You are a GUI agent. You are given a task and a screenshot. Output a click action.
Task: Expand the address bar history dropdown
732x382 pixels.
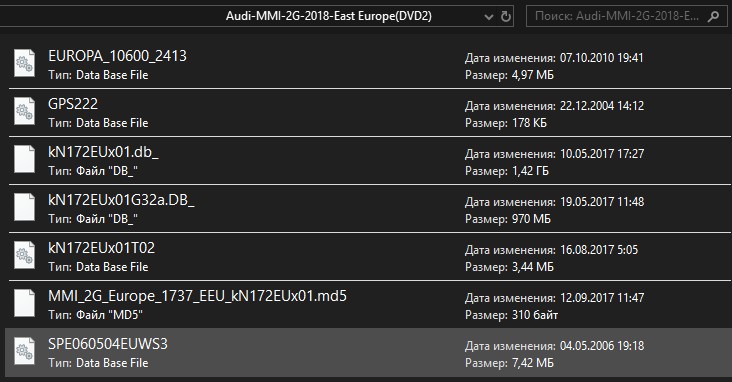pos(489,17)
